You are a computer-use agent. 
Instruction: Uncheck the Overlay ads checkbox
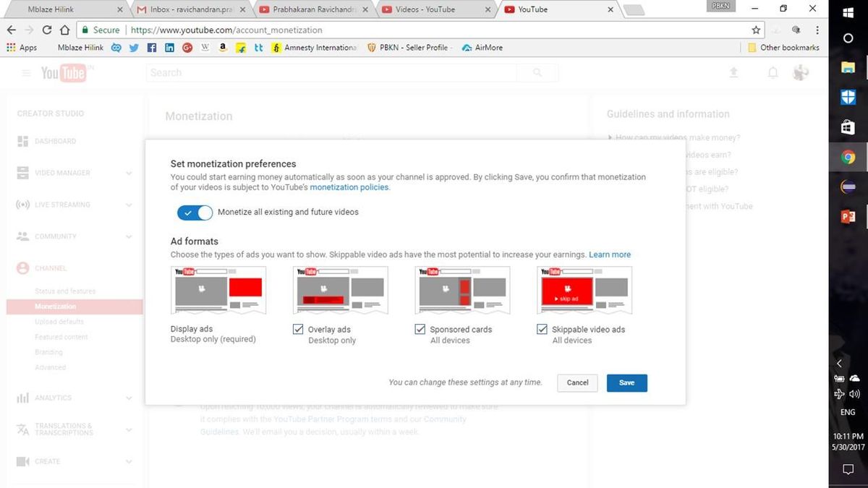coord(298,329)
